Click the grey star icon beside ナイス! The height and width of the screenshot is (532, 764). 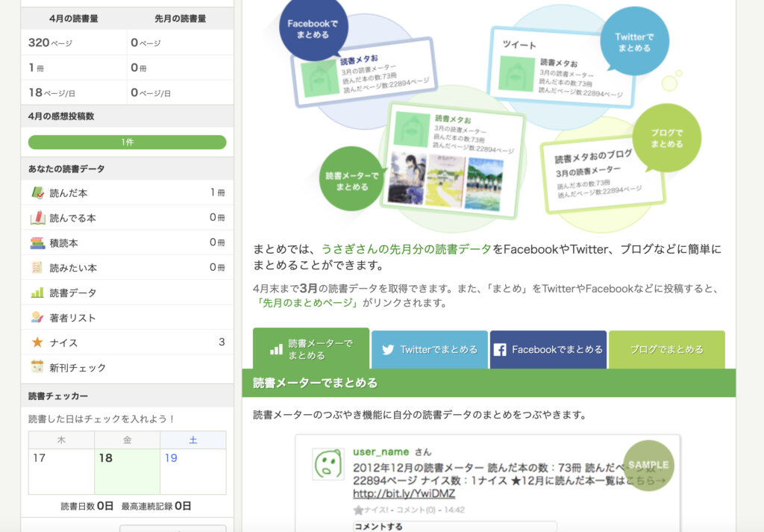pos(358,510)
